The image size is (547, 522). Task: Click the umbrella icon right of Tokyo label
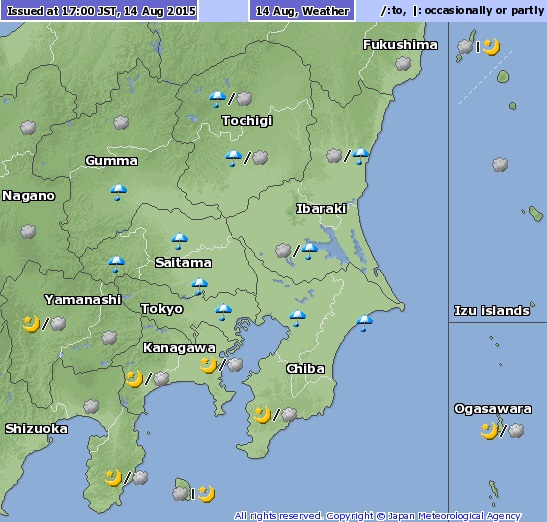click(x=224, y=312)
